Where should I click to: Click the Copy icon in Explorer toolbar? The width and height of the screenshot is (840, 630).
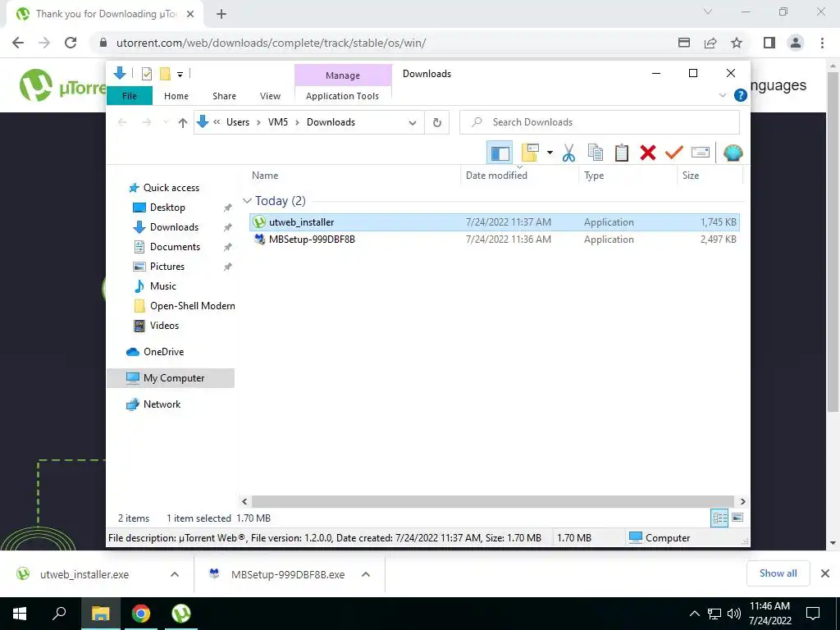click(596, 153)
